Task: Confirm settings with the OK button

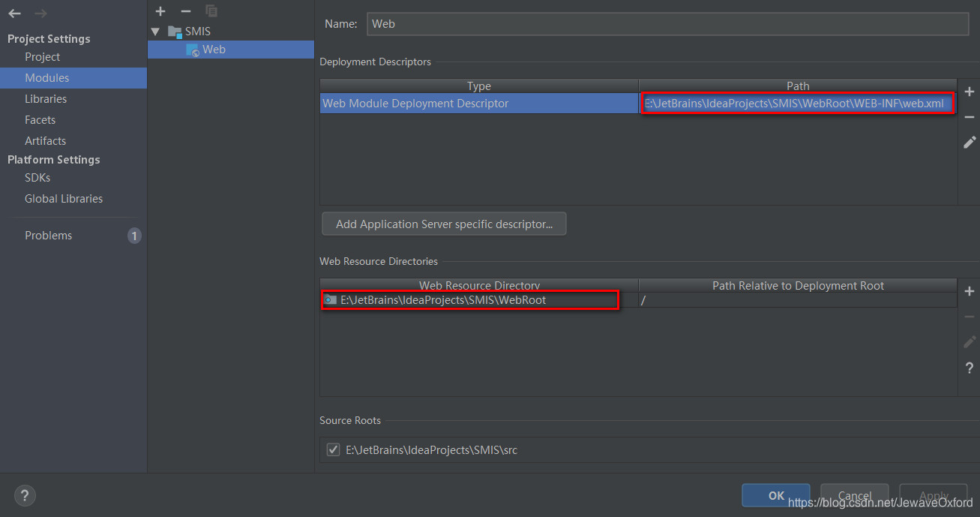Action: [x=776, y=495]
